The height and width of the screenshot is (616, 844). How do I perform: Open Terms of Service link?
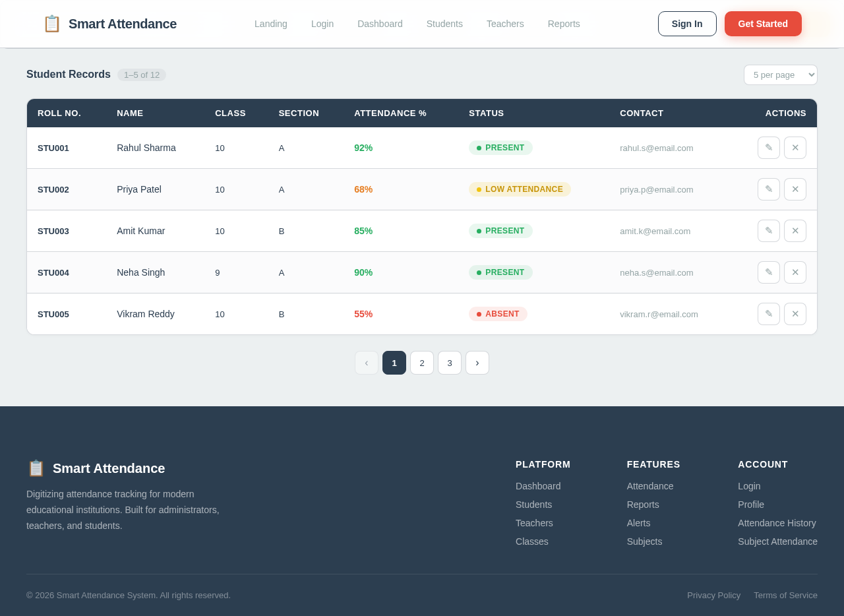[x=785, y=595]
